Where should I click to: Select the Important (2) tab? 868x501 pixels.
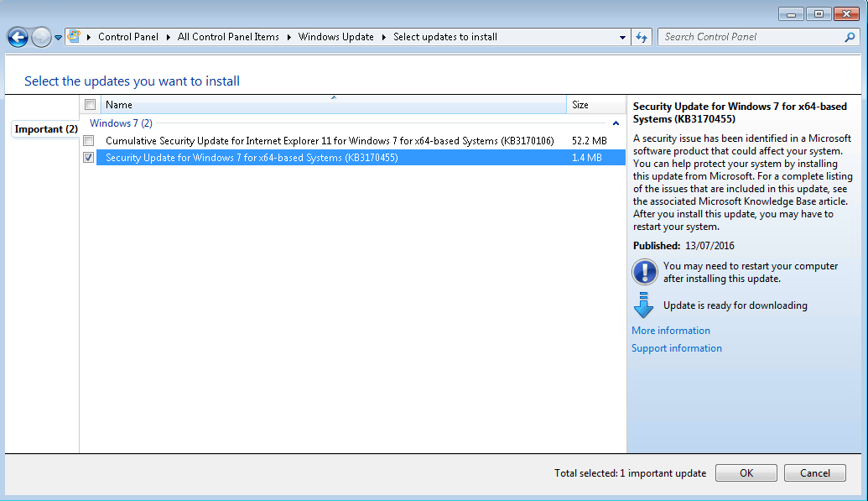[46, 129]
